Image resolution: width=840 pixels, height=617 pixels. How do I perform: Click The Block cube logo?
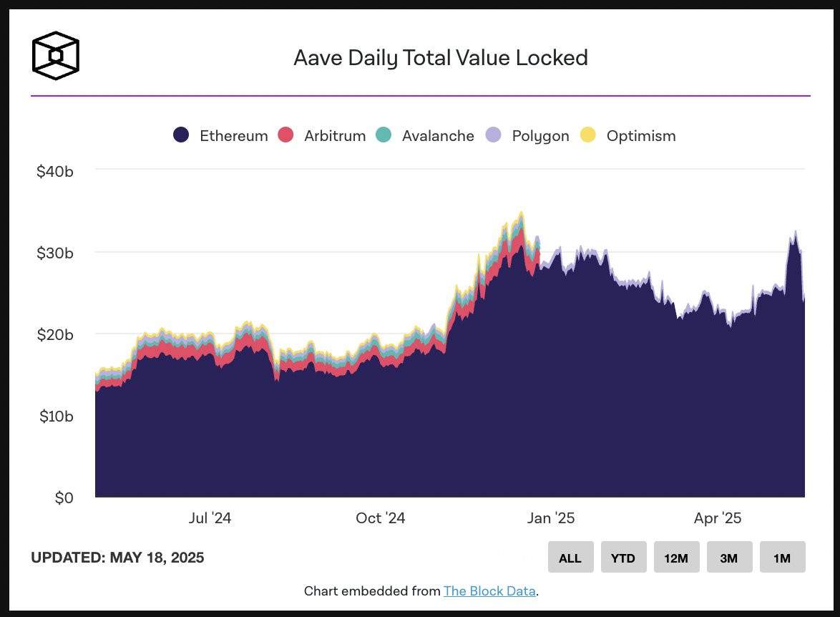56,56
